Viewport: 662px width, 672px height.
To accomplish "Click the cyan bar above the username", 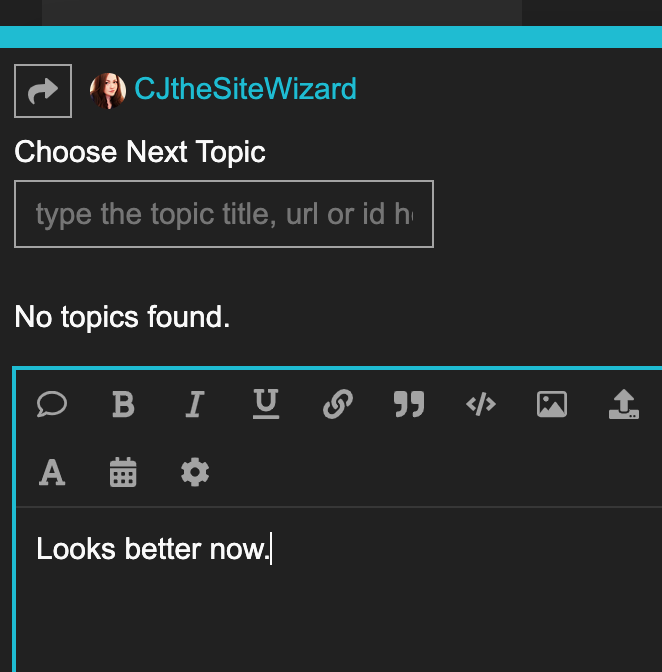I will pyautogui.click(x=331, y=38).
